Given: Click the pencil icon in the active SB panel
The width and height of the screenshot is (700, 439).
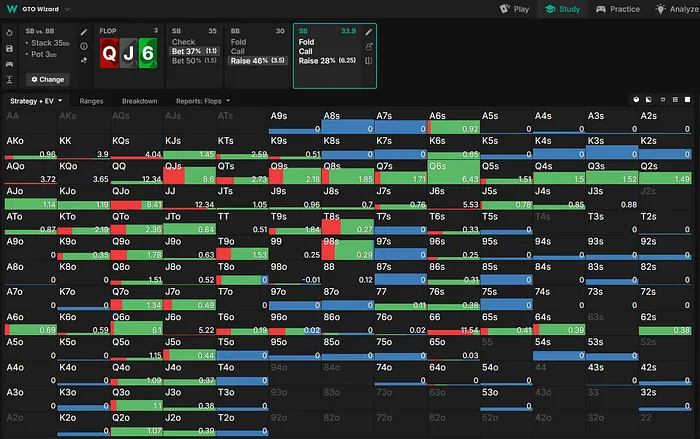Looking at the screenshot, I should [369, 32].
